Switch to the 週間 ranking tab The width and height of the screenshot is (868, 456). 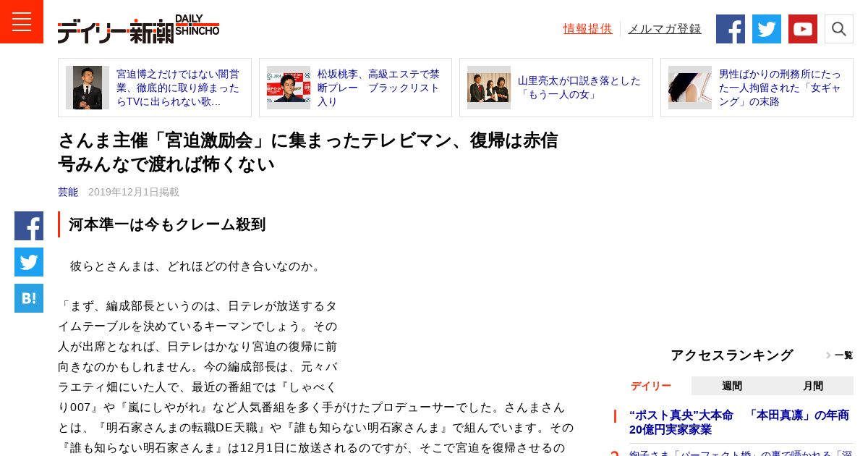[x=732, y=386]
